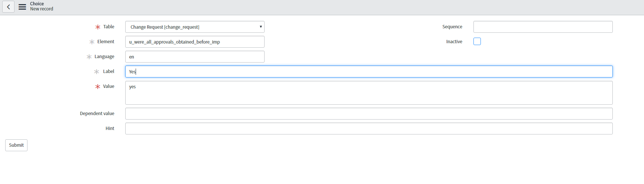Enable the Inactive checkbox

[477, 41]
